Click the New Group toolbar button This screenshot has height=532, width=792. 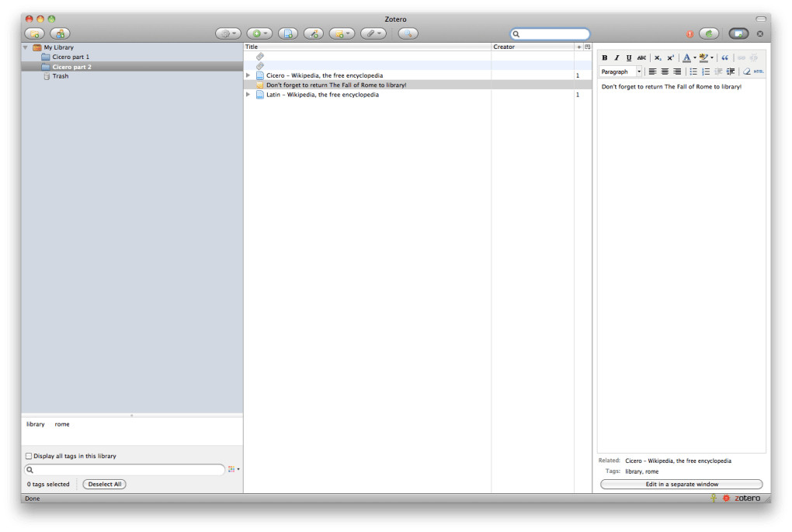pyautogui.click(x=60, y=34)
